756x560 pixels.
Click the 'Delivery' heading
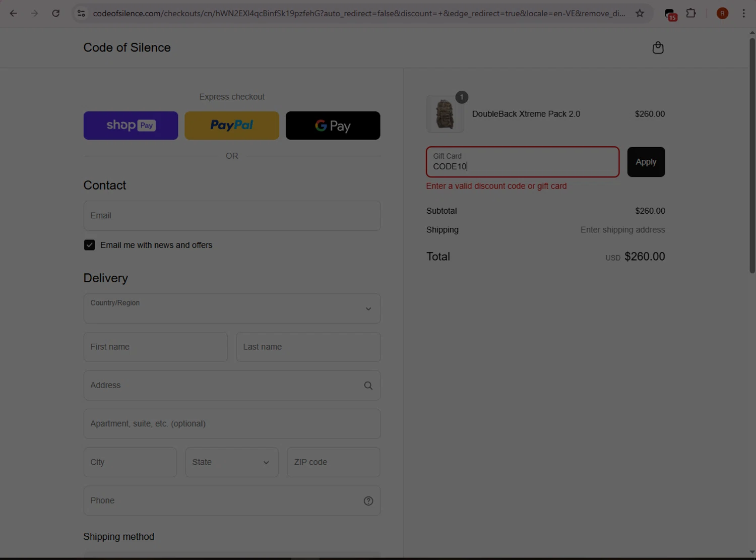click(x=106, y=278)
